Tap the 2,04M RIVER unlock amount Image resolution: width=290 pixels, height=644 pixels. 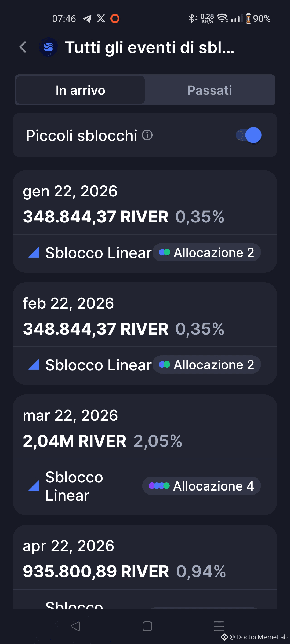tap(75, 441)
